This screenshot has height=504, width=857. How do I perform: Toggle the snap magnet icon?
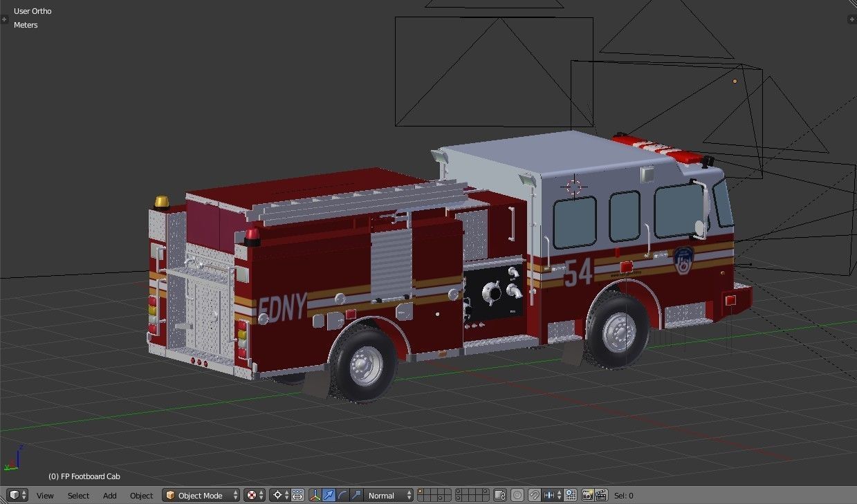coord(535,495)
